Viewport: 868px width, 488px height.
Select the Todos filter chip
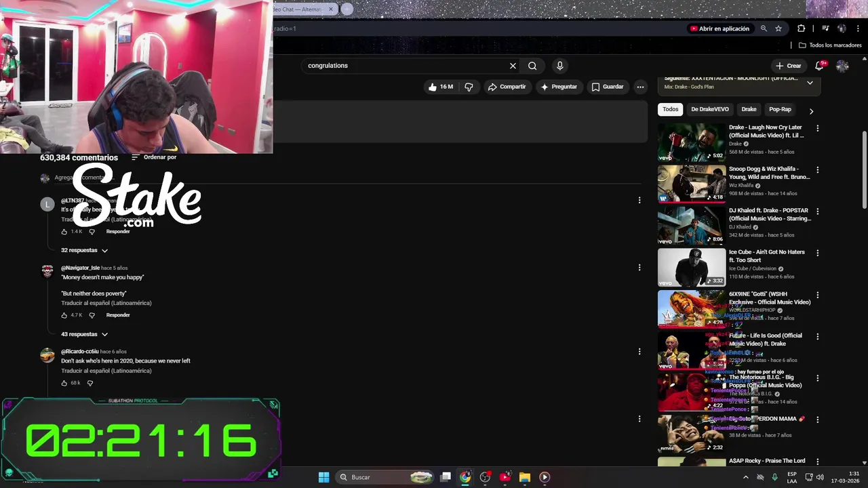pyautogui.click(x=670, y=109)
